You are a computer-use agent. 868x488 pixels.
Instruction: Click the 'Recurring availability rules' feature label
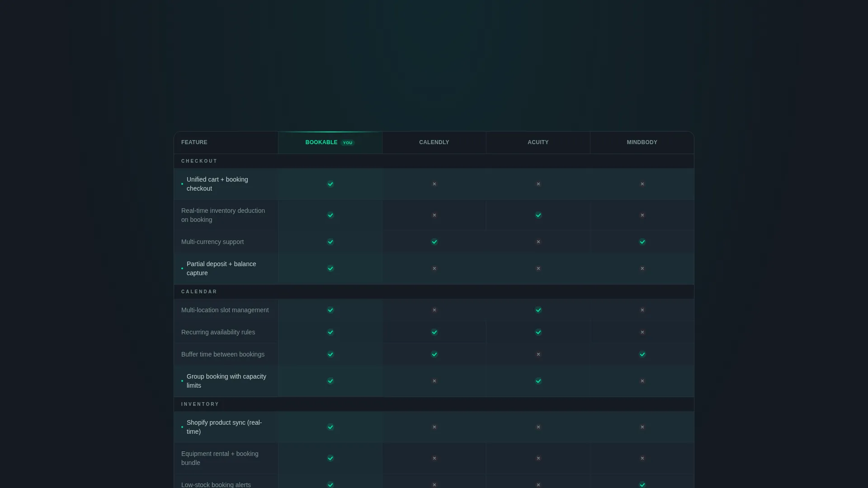point(218,332)
